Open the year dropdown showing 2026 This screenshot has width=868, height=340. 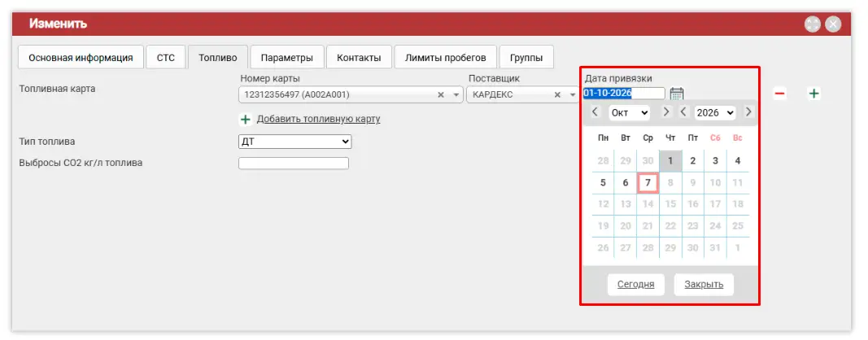pyautogui.click(x=715, y=112)
